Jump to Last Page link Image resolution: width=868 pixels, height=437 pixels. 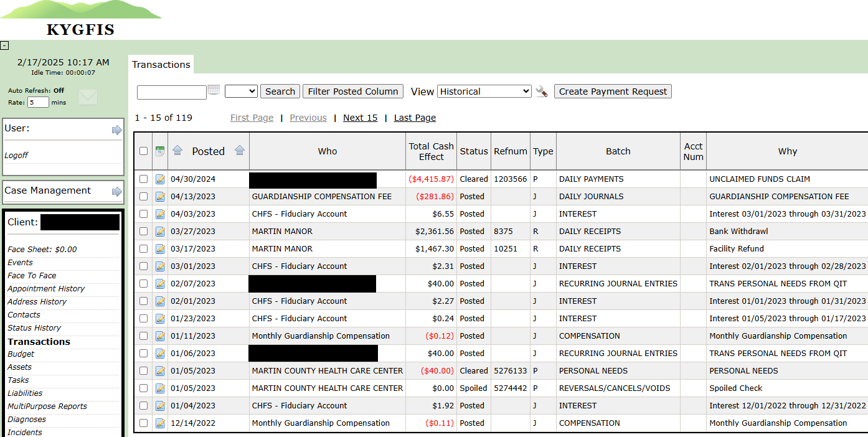(x=415, y=118)
